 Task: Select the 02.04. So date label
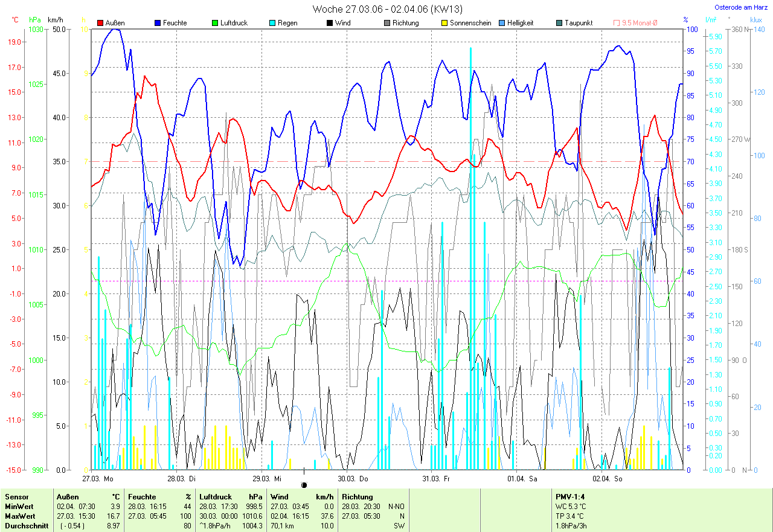click(608, 478)
